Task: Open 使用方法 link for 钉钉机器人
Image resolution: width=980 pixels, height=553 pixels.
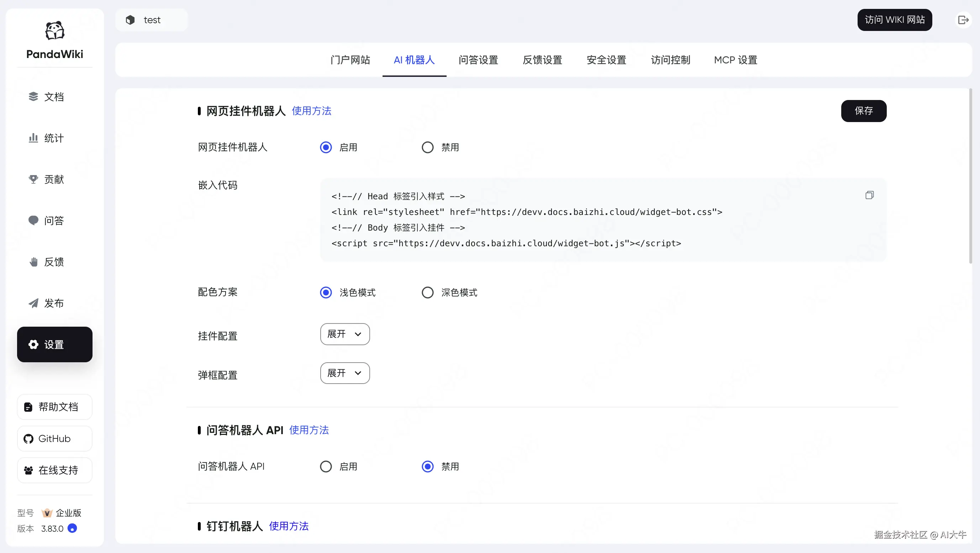Action: [289, 526]
